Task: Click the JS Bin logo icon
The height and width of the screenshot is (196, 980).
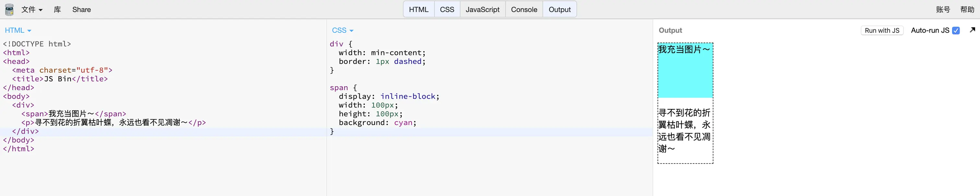Action: coord(9,9)
